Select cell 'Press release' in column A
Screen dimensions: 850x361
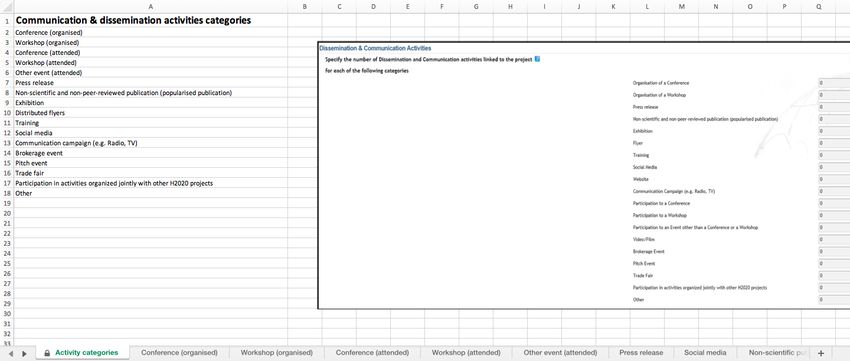point(150,82)
